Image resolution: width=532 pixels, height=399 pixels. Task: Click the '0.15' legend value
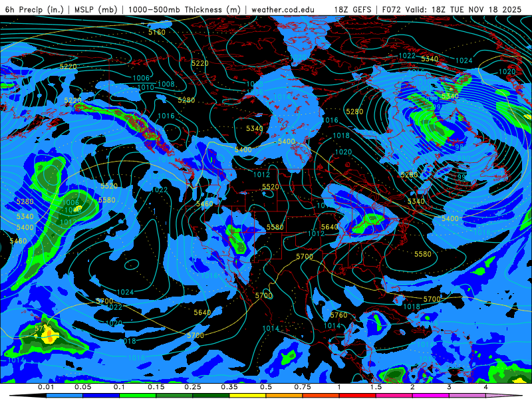(x=156, y=387)
